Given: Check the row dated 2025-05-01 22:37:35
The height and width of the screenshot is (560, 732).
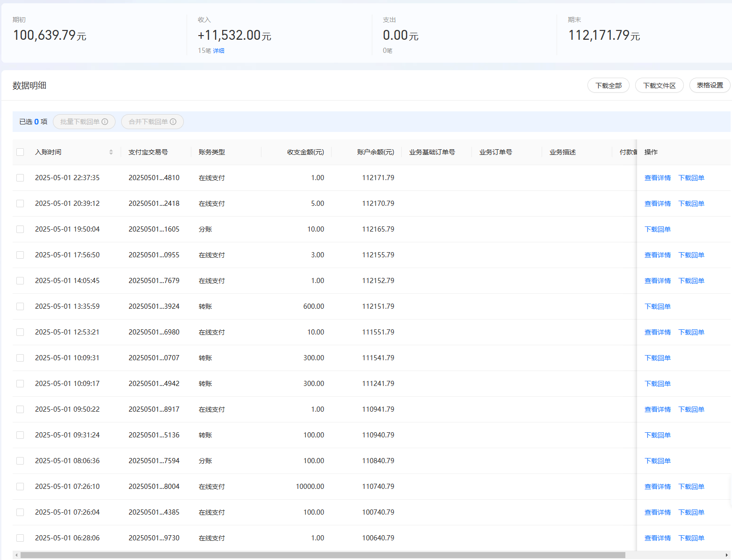Looking at the screenshot, I should click(x=20, y=178).
